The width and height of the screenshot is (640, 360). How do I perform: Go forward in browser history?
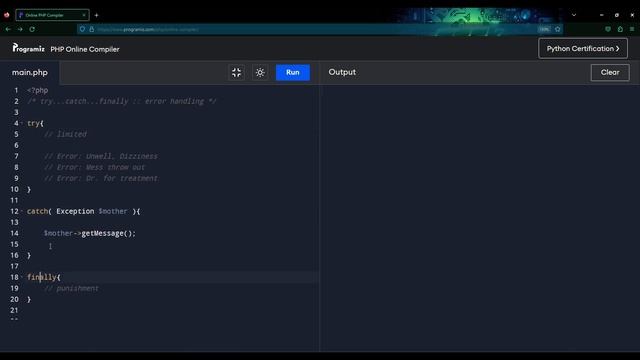click(20, 29)
